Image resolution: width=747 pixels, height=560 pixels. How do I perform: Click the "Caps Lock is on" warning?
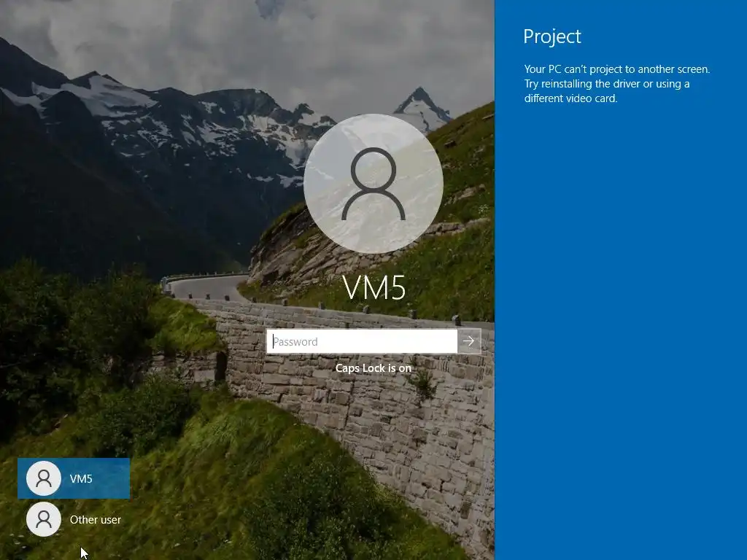click(373, 368)
